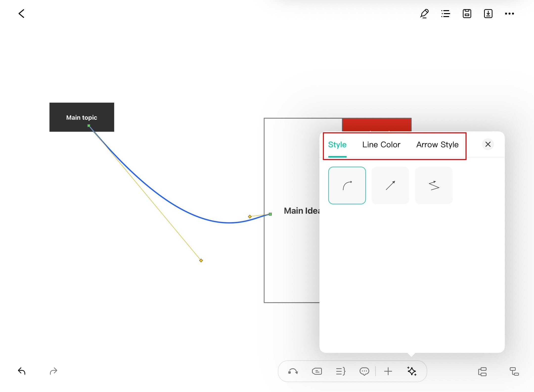Click the save document icon
Screen dimensions: 534x392
[467, 14]
